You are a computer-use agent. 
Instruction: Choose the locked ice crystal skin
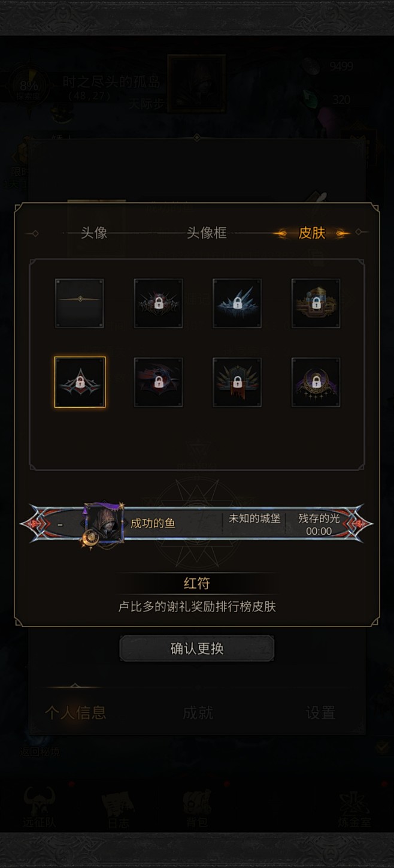(x=237, y=303)
